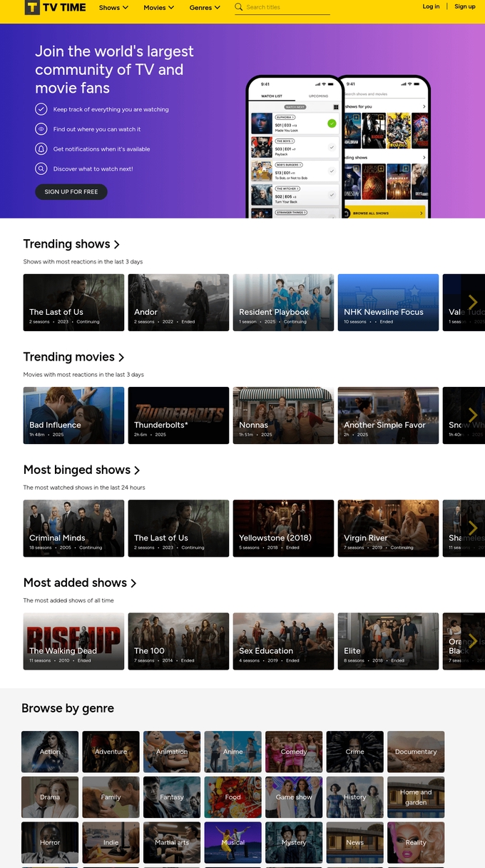The image size is (485, 868).
Task: Select the Home and garden genre tile
Action: pos(416,797)
